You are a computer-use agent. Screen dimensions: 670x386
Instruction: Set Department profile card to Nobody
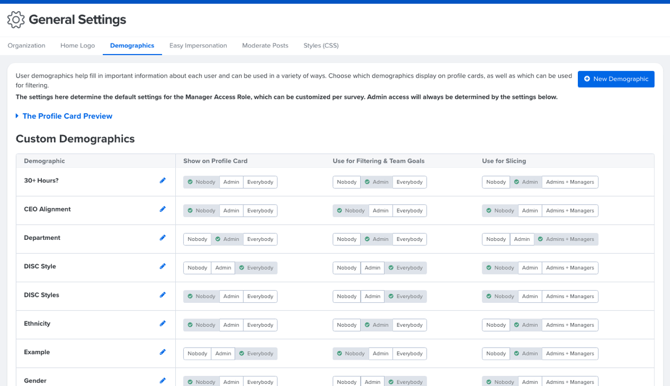coord(197,239)
